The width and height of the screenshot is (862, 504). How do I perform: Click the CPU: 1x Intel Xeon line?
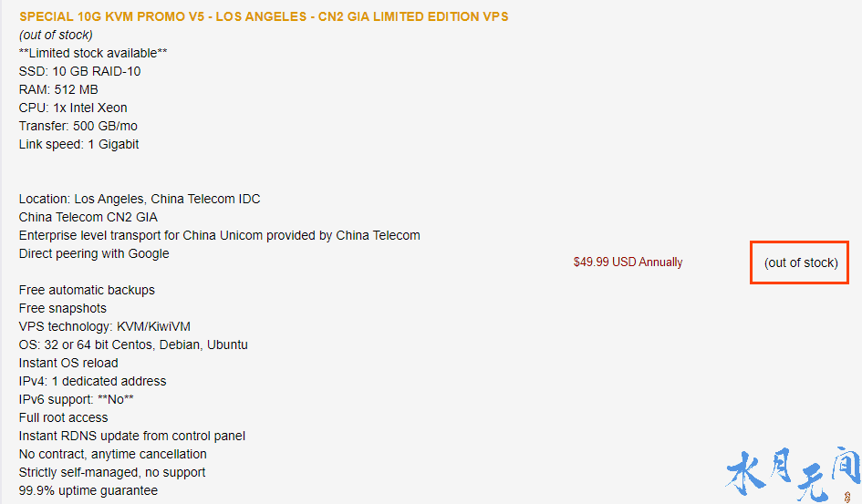pyautogui.click(x=73, y=108)
